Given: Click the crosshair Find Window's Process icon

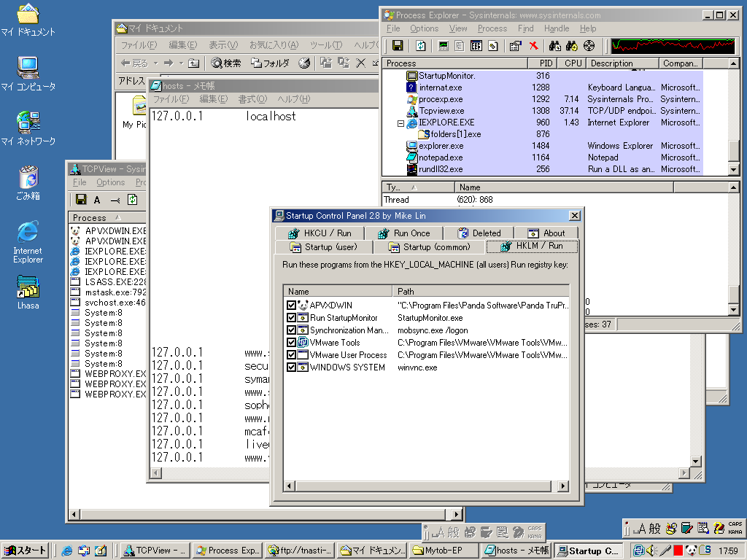Looking at the screenshot, I should pos(589,46).
